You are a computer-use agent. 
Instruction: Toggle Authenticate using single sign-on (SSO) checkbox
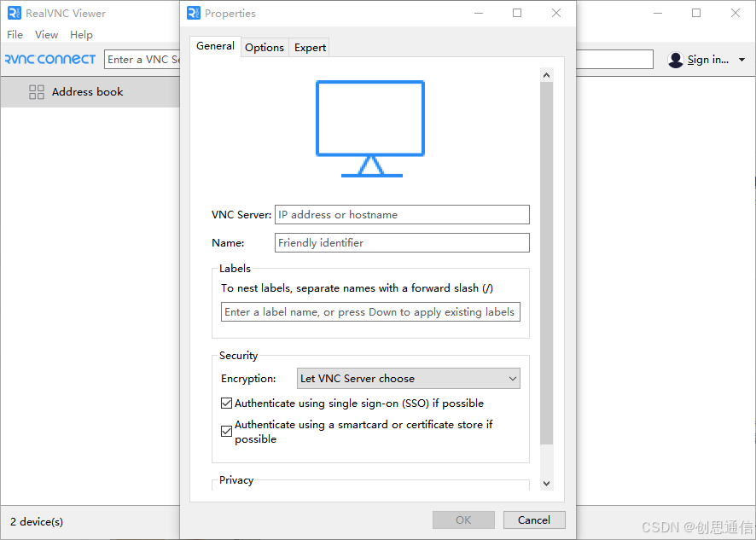226,403
